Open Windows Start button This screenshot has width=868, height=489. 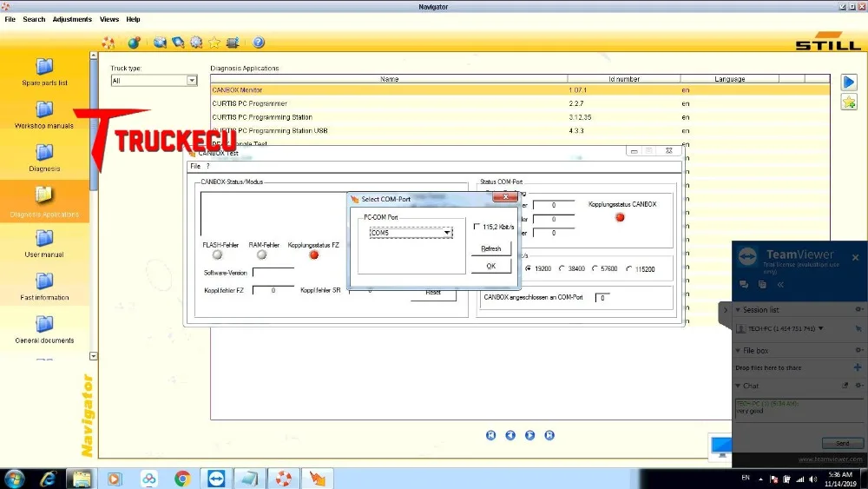15,479
